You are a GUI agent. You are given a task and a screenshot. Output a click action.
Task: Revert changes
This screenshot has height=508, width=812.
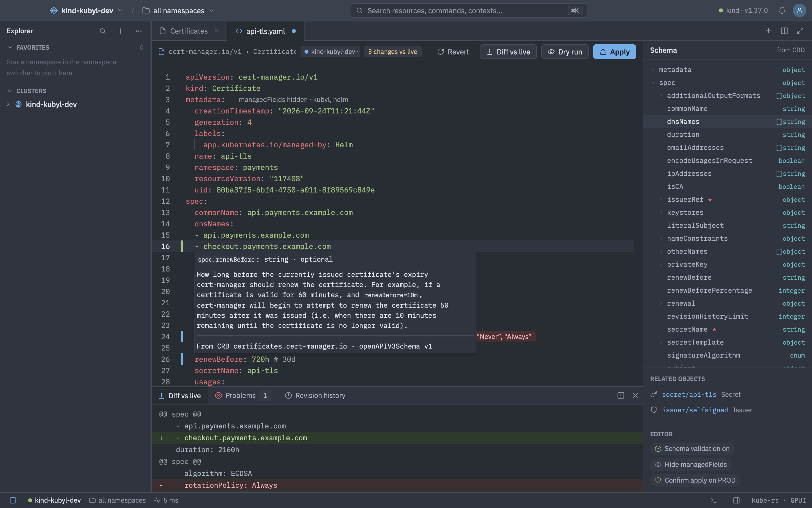453,52
